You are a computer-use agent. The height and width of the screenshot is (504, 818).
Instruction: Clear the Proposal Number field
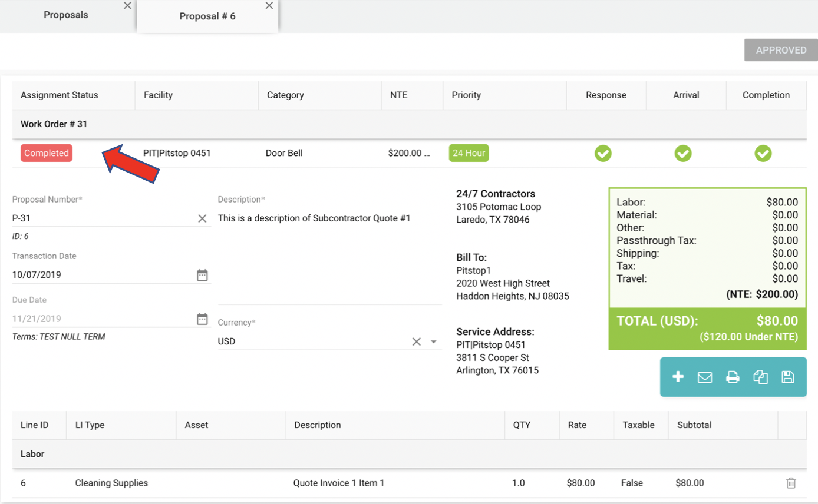pos(202,218)
